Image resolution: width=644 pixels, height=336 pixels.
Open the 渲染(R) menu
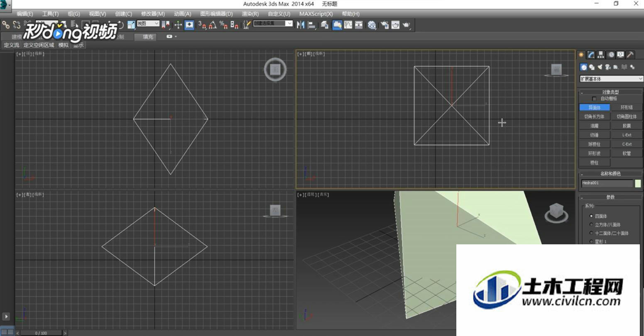(x=250, y=14)
